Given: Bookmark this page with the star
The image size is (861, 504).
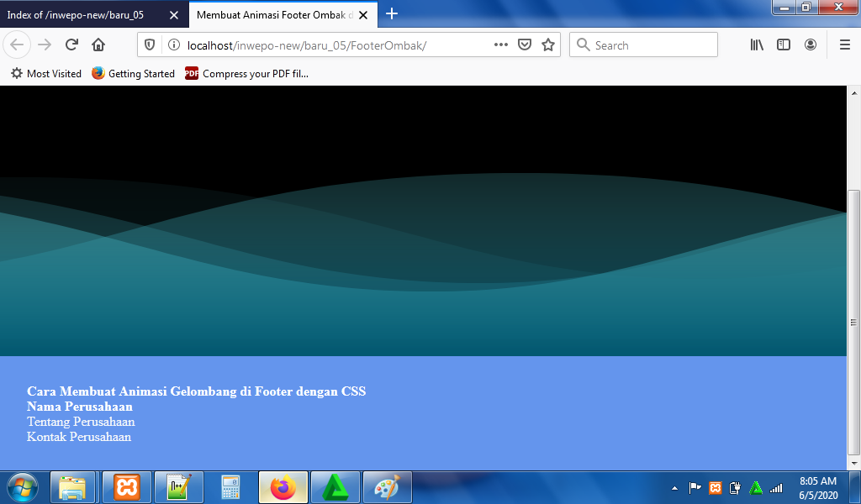Looking at the screenshot, I should click(x=548, y=45).
